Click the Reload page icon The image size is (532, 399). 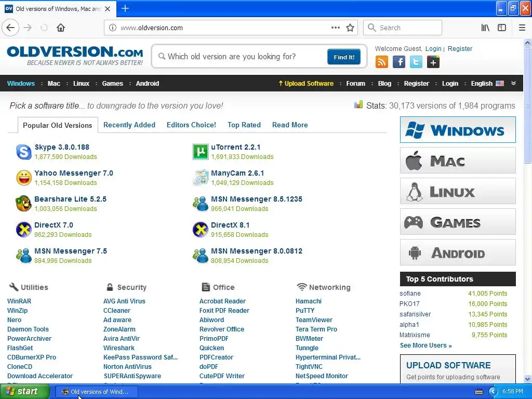point(44,28)
